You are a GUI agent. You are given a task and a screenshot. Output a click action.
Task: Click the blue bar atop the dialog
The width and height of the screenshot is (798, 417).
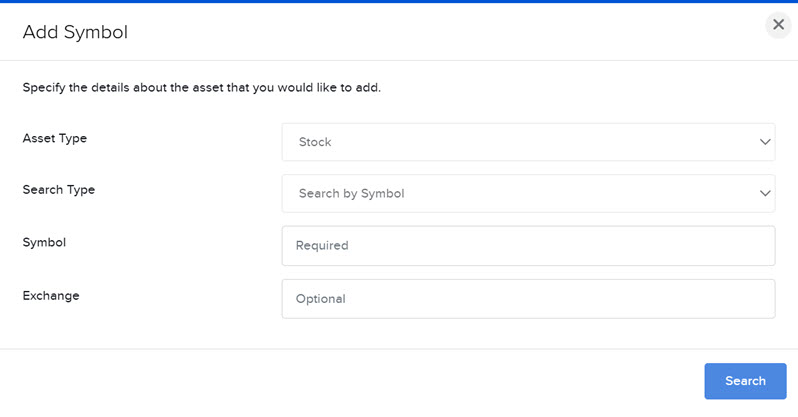(399, 2)
